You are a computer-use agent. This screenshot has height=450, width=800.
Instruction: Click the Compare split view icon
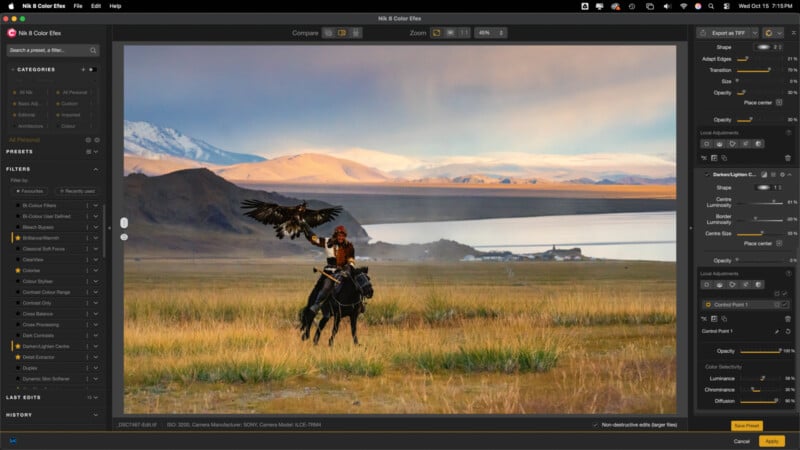click(x=342, y=33)
